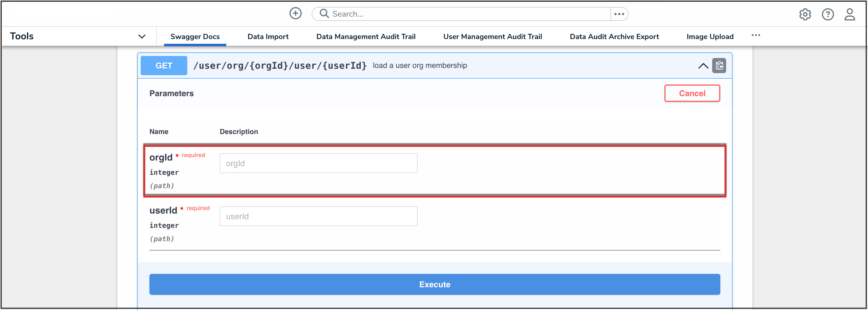Click the plus circle create icon
Screen dimensions: 868x310
click(x=295, y=13)
